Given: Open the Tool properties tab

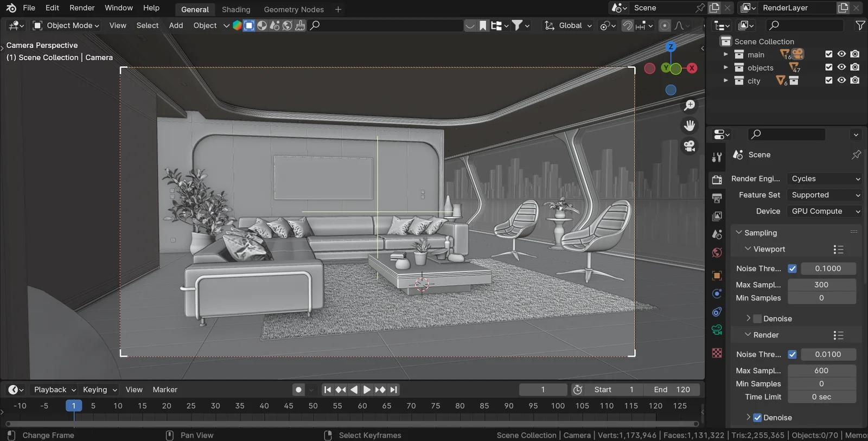Looking at the screenshot, I should tap(717, 157).
